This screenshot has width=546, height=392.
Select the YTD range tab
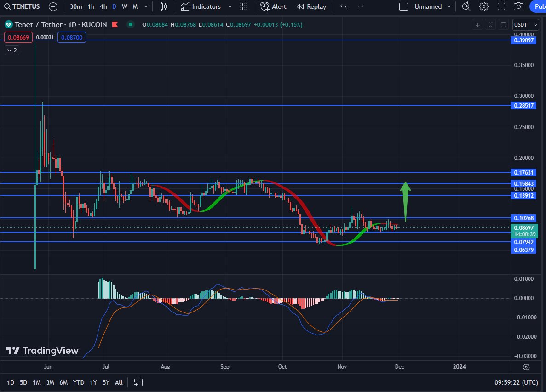78,382
